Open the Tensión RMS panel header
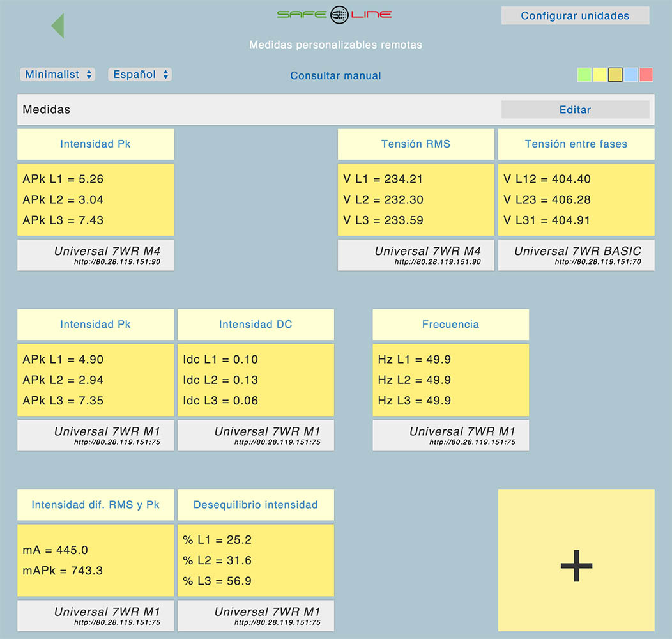The width and height of the screenshot is (672, 639). (416, 144)
